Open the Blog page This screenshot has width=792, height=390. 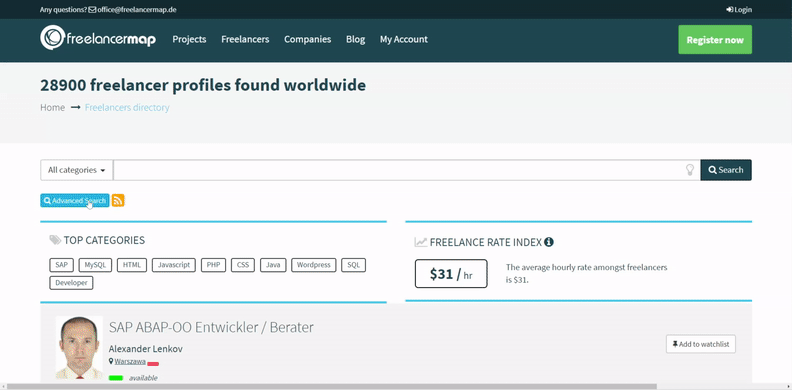pos(356,39)
